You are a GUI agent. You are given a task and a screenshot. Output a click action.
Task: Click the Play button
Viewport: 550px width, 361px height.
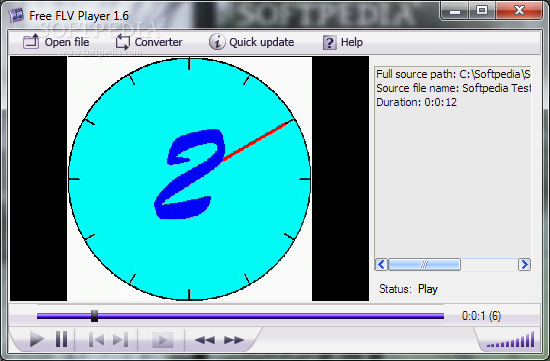[x=36, y=339]
